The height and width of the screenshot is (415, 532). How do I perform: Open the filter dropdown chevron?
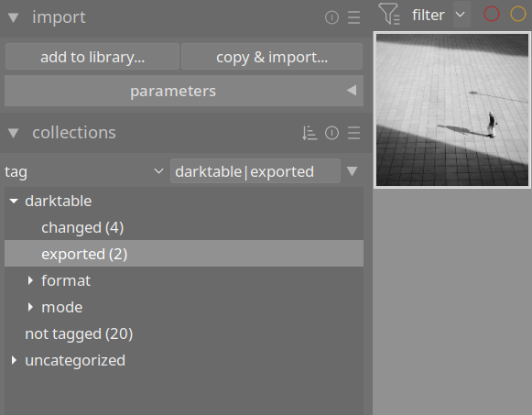(460, 15)
